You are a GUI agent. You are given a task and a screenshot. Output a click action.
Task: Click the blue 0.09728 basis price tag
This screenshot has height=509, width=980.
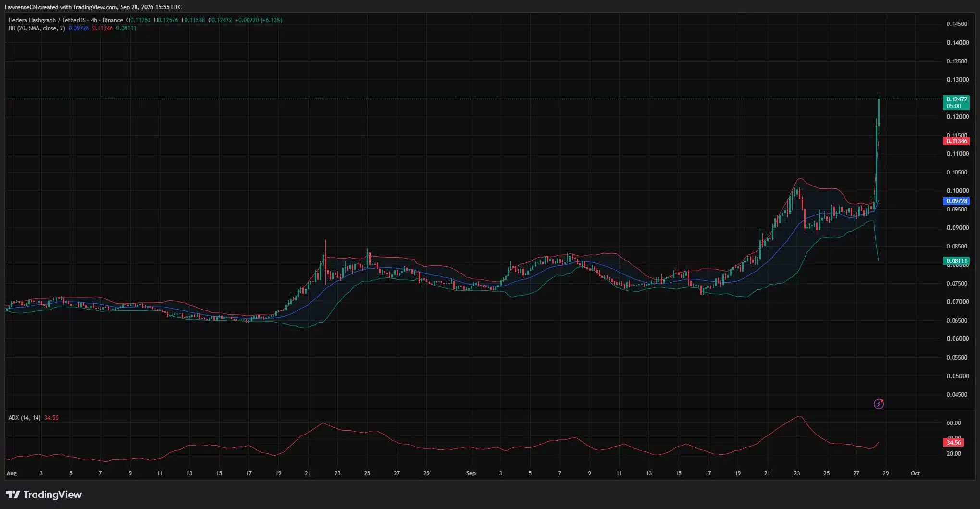[x=956, y=201]
